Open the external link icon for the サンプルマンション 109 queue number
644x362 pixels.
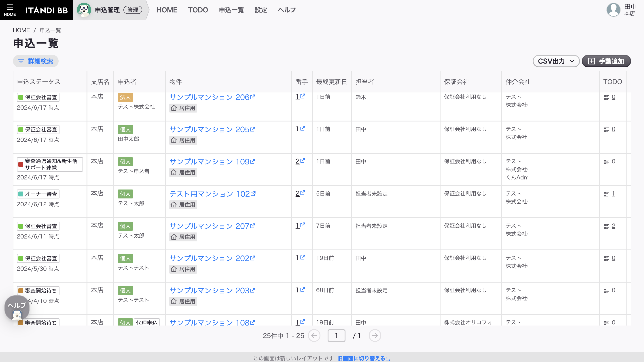tap(303, 161)
